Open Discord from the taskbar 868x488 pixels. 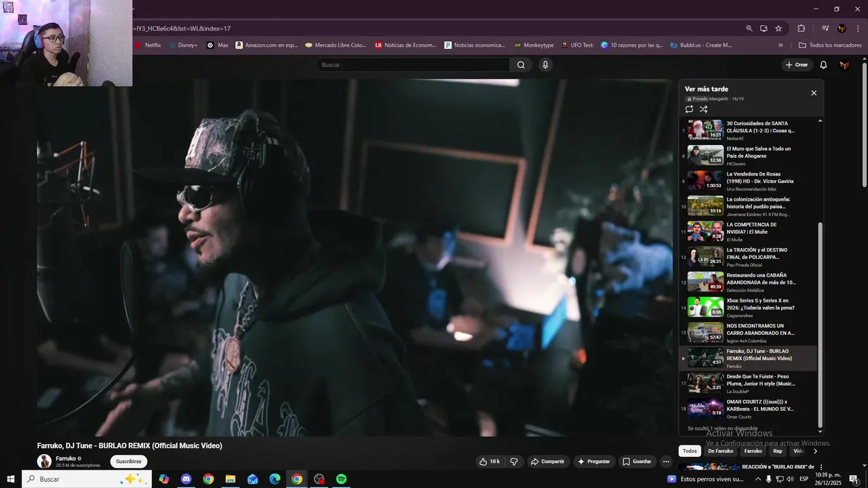point(186,479)
